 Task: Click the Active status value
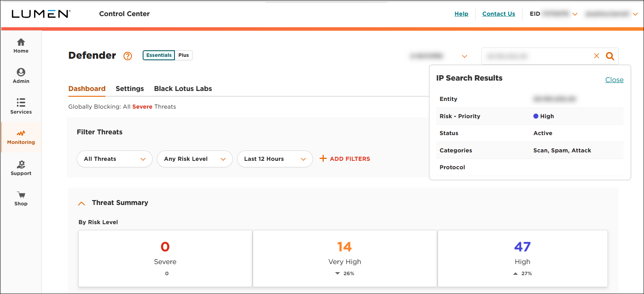tap(543, 133)
